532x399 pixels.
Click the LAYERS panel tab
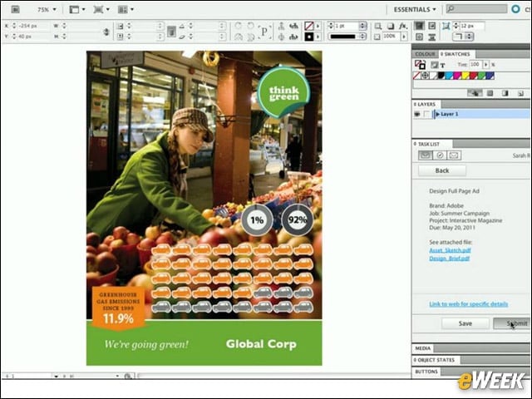tap(425, 104)
